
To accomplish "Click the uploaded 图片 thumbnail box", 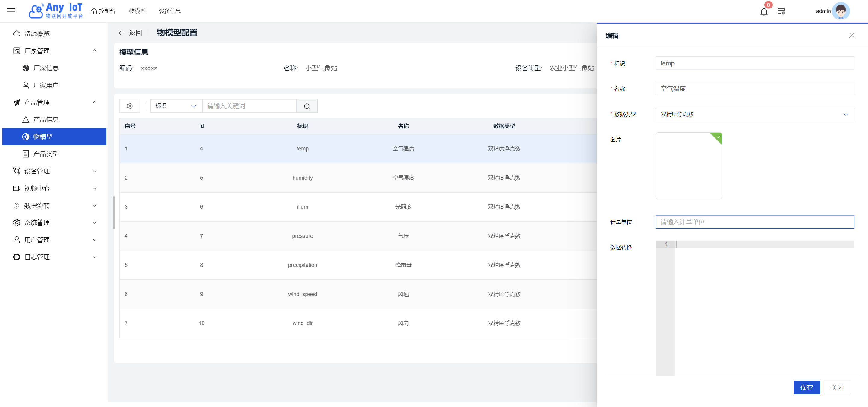I will pos(688,166).
